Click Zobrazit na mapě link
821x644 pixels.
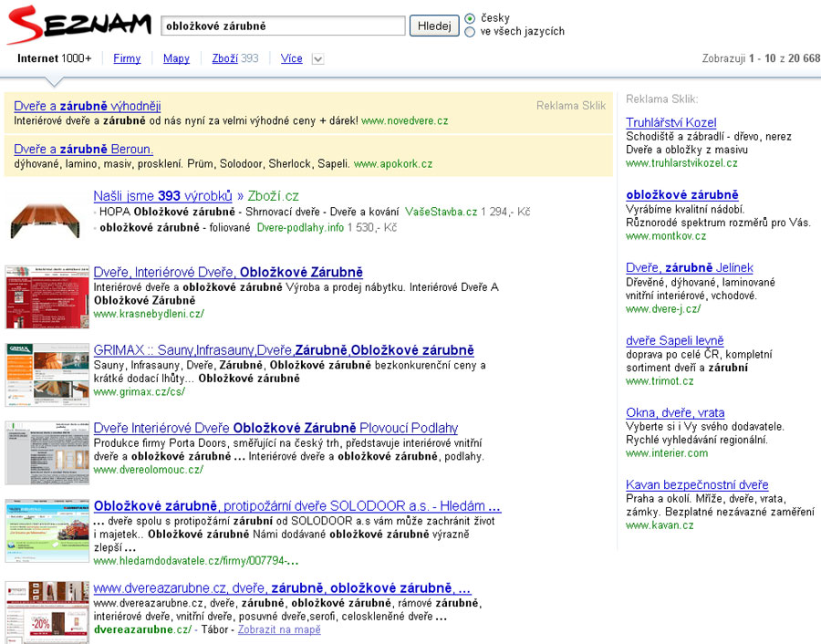point(279,630)
